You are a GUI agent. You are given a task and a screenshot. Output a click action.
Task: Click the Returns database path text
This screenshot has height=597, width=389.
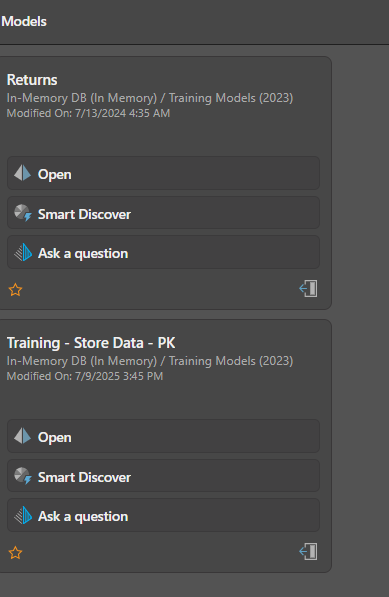[x=150, y=98]
